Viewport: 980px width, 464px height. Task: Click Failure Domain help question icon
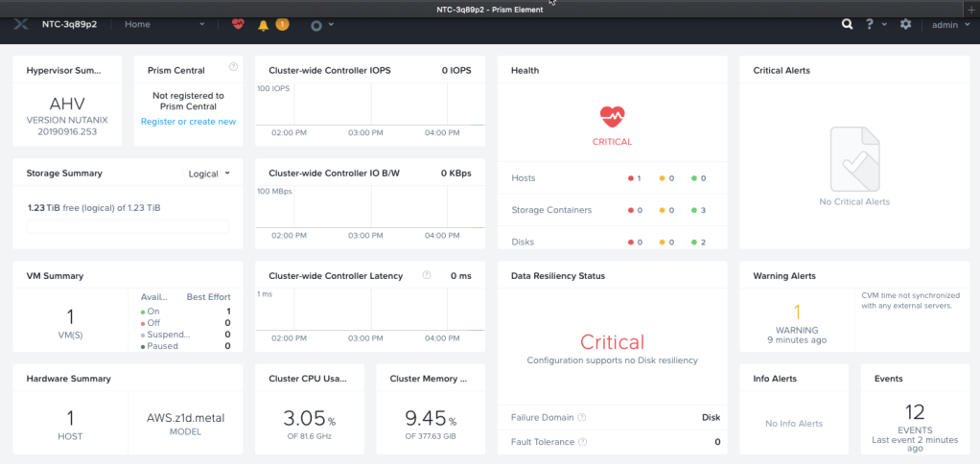pos(582,417)
